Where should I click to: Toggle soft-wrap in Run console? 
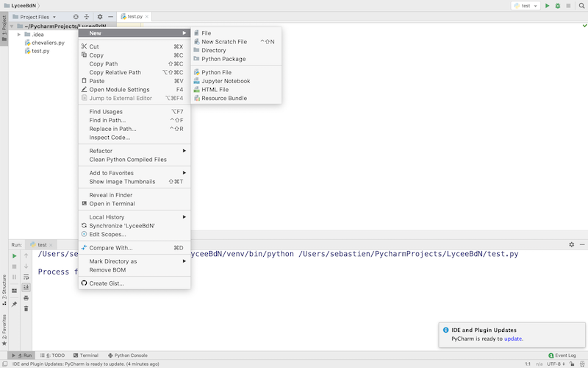tap(26, 277)
